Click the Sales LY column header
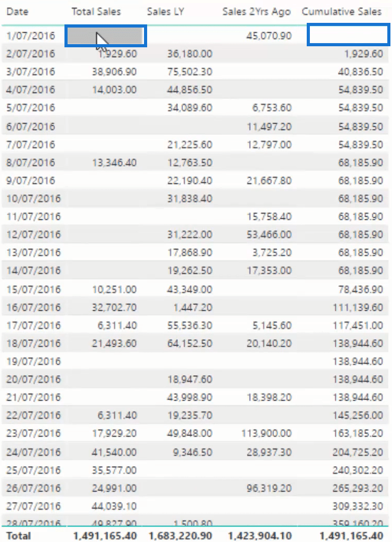392x542 pixels. (x=165, y=12)
